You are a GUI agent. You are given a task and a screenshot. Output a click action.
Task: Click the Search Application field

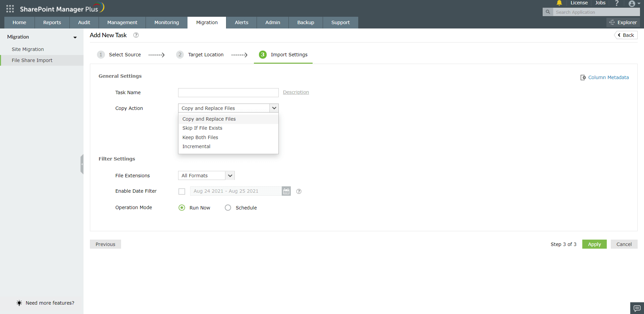pos(596,12)
